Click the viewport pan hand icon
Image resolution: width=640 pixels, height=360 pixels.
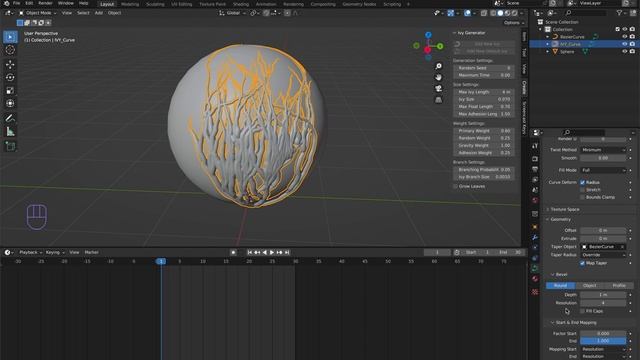point(438,77)
